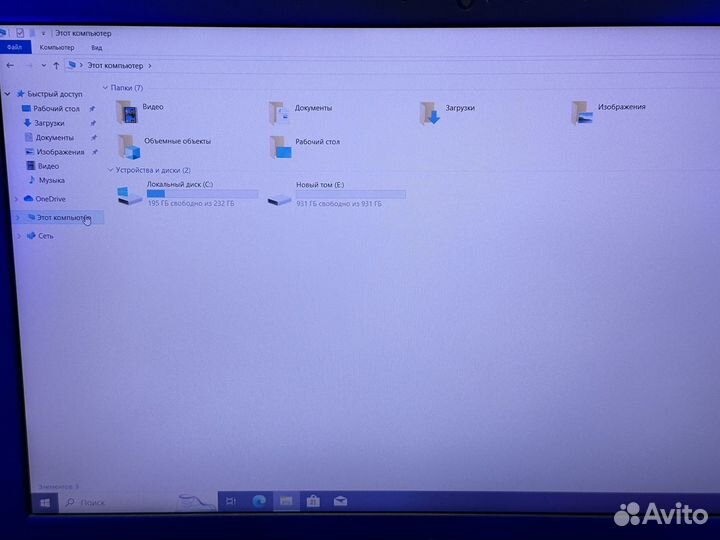Image resolution: width=720 pixels, height=540 pixels.
Task: Click the Объемные объекты label
Action: pos(177,141)
